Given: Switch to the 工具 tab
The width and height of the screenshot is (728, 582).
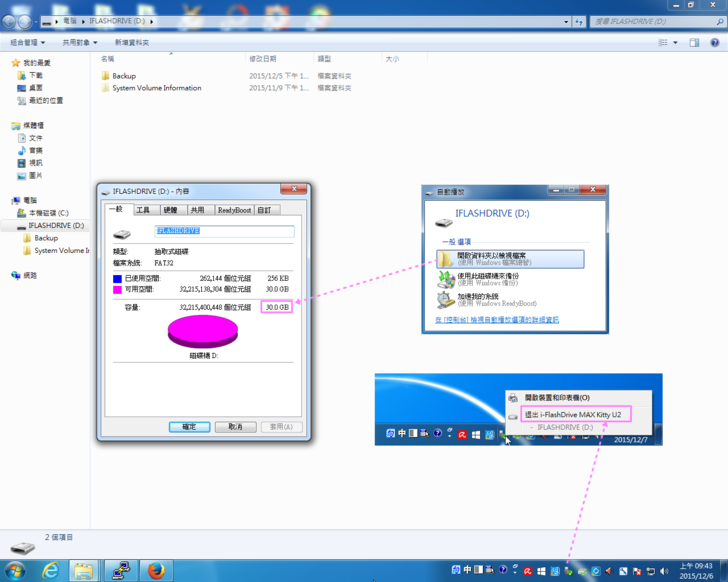Looking at the screenshot, I should 143,210.
